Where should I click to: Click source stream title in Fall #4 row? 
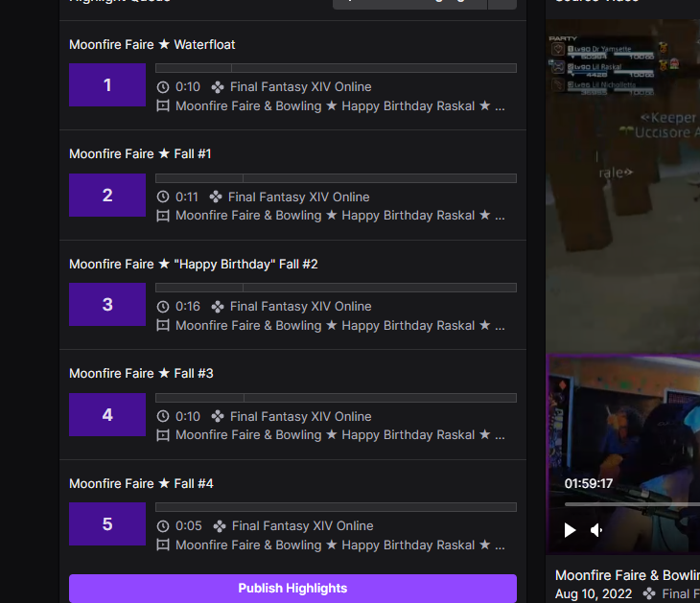click(340, 545)
